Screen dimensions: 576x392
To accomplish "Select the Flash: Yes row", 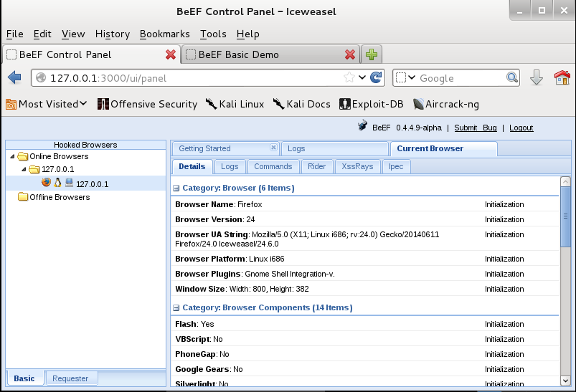I will pos(365,324).
